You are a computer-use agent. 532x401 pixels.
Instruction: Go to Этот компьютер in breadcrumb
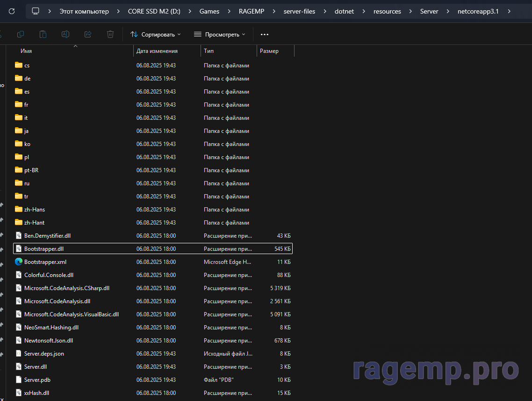(x=84, y=11)
